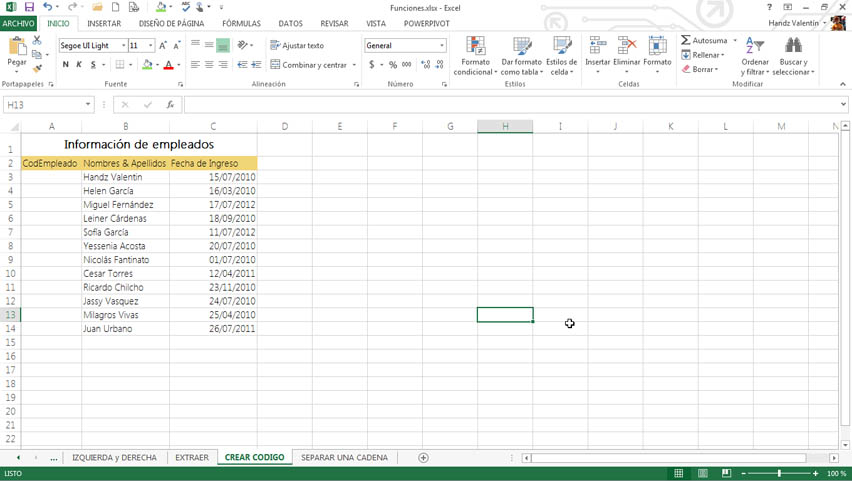The height and width of the screenshot is (481, 852).
Task: Click the Borrar button
Action: [700, 69]
